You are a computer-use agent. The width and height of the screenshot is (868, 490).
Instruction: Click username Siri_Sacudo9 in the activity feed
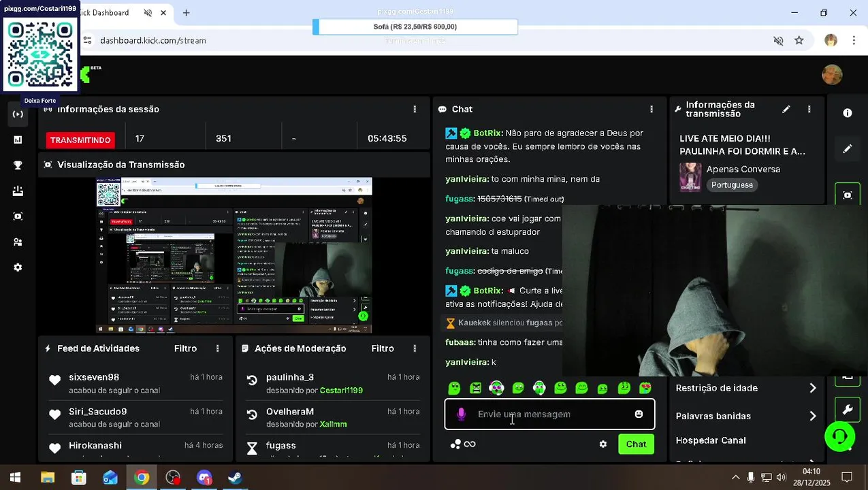coord(98,411)
